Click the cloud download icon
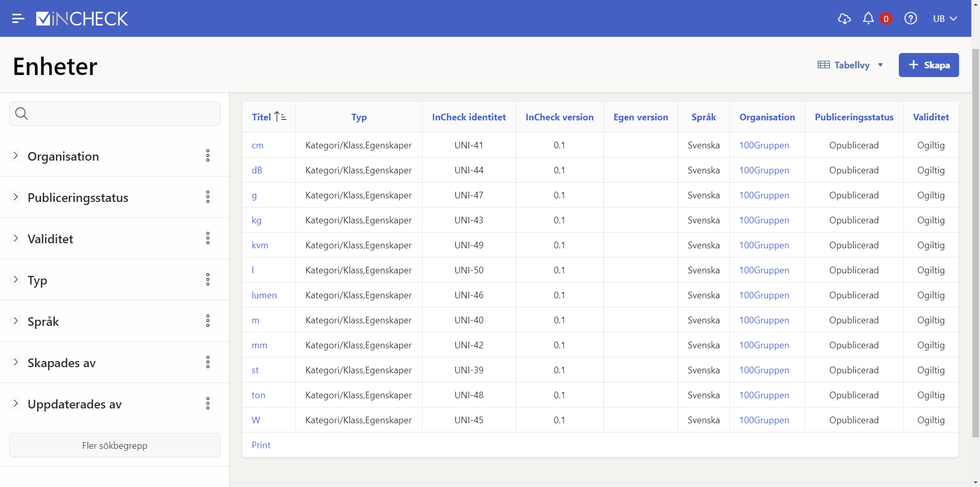Screen dimensions: 980x487 (844, 18)
